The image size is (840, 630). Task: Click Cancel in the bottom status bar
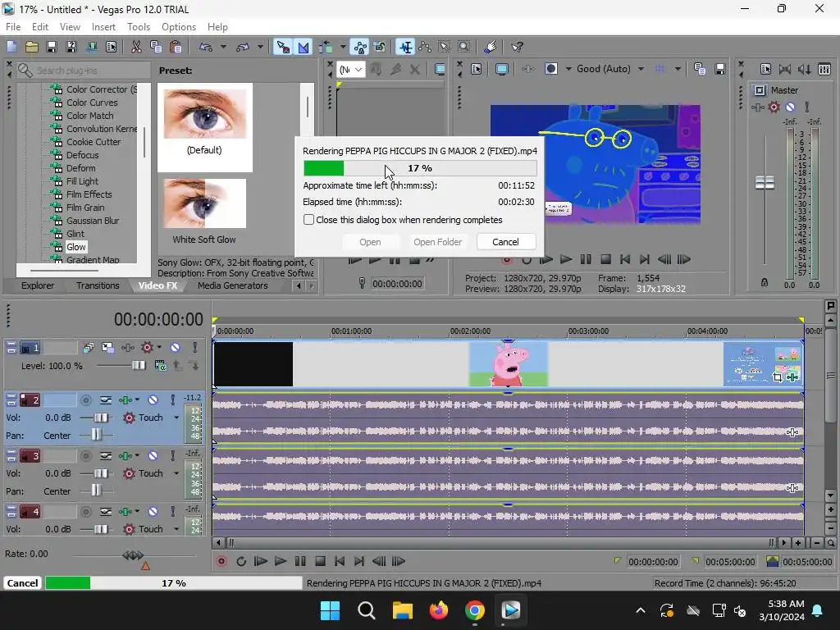[x=22, y=583]
